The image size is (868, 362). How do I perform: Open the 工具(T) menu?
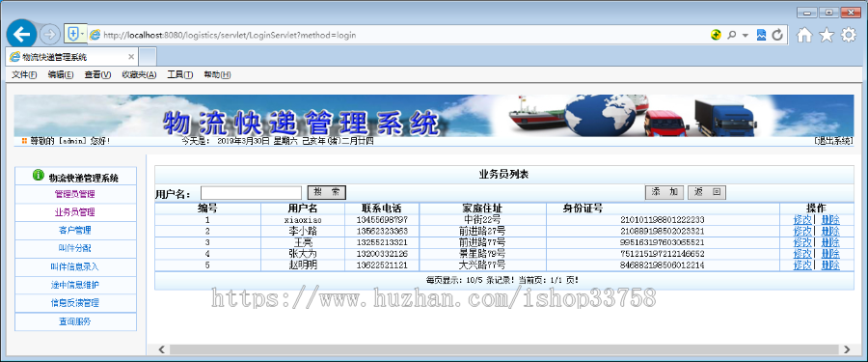pos(180,75)
